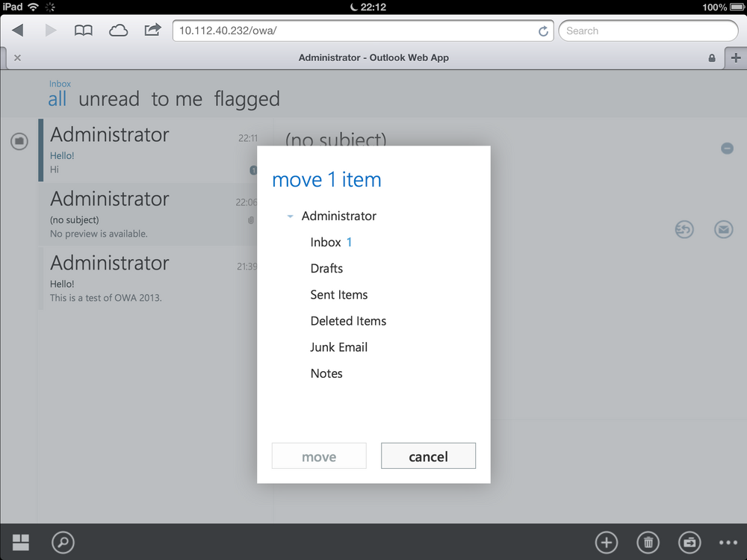Open Safari bookmarks book icon

tap(84, 31)
